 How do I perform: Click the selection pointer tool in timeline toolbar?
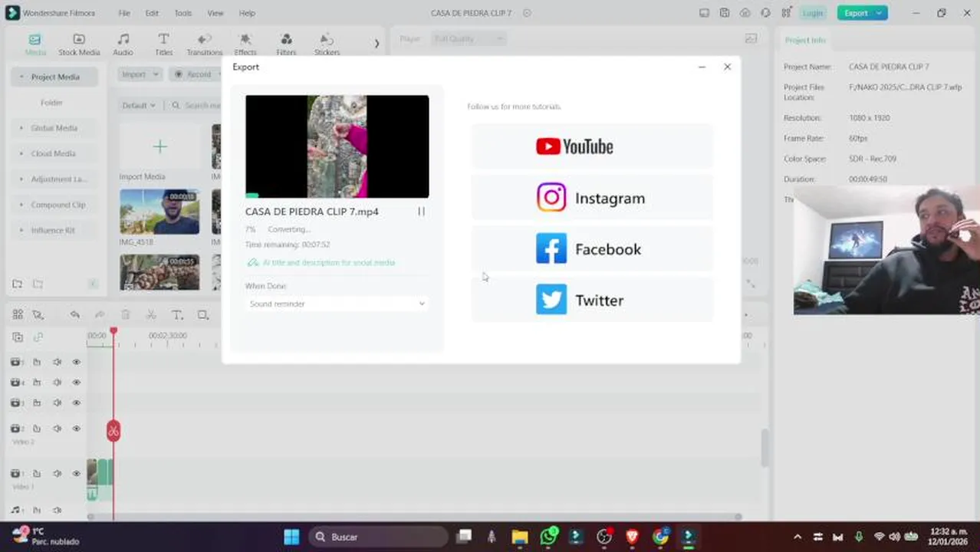tap(38, 315)
